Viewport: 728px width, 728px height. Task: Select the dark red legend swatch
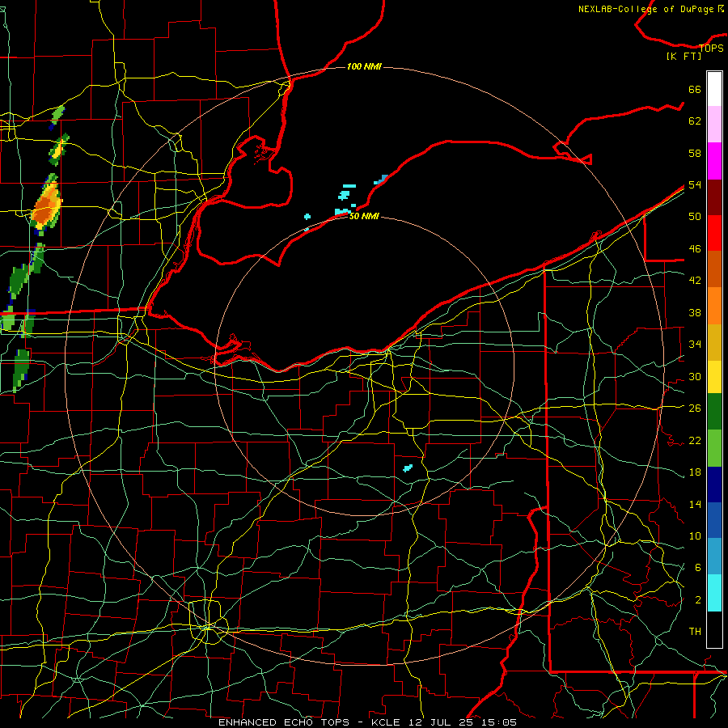click(714, 197)
